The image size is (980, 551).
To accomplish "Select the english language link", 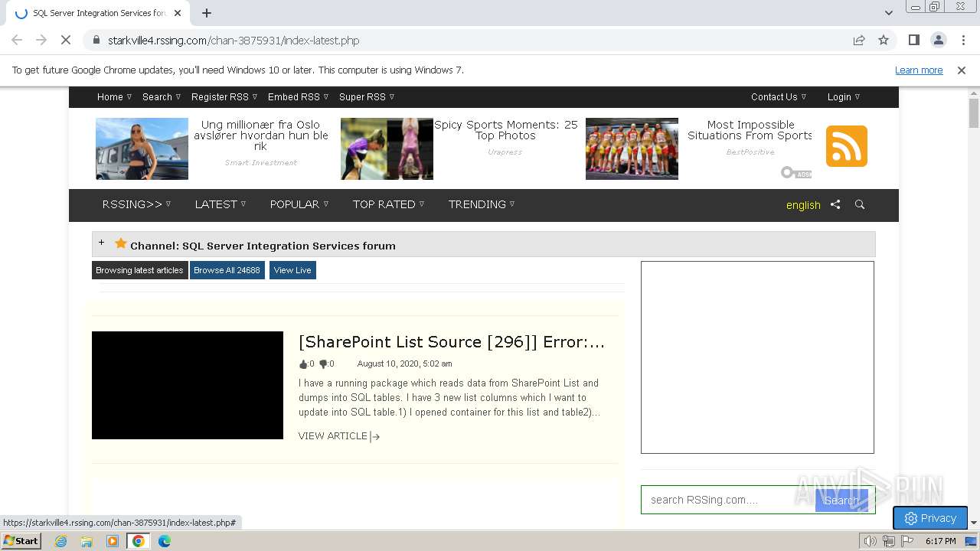I will [803, 205].
